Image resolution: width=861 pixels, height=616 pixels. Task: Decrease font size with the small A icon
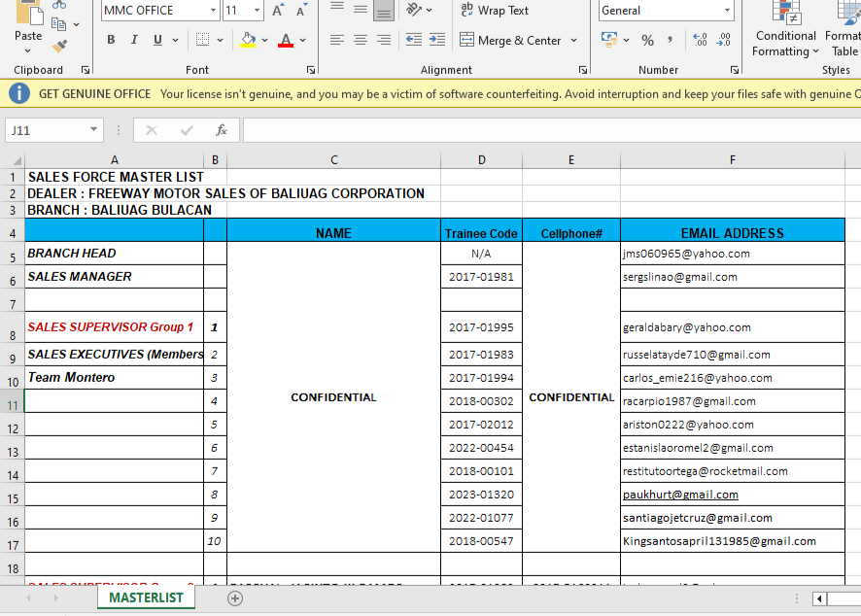(x=301, y=11)
